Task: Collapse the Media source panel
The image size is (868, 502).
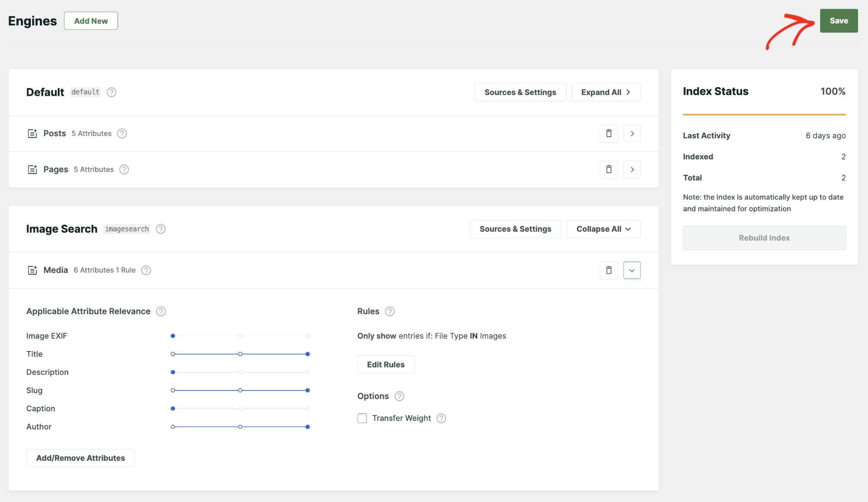Action: (632, 270)
